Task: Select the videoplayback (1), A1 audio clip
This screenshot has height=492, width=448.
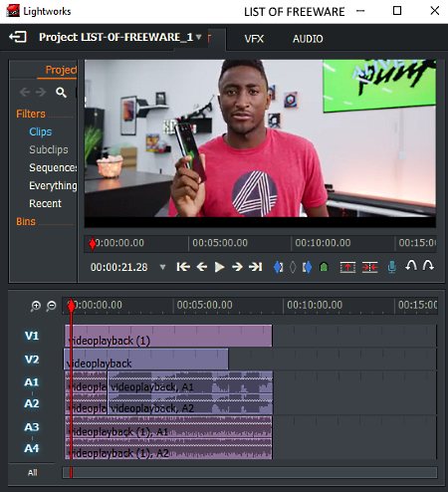Action: [x=168, y=427]
